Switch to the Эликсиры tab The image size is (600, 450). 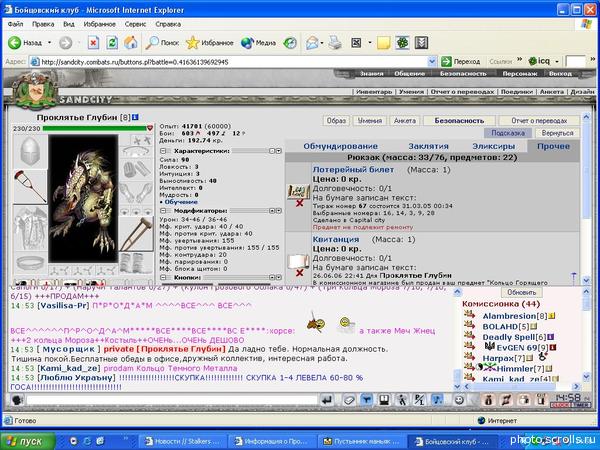(x=494, y=146)
